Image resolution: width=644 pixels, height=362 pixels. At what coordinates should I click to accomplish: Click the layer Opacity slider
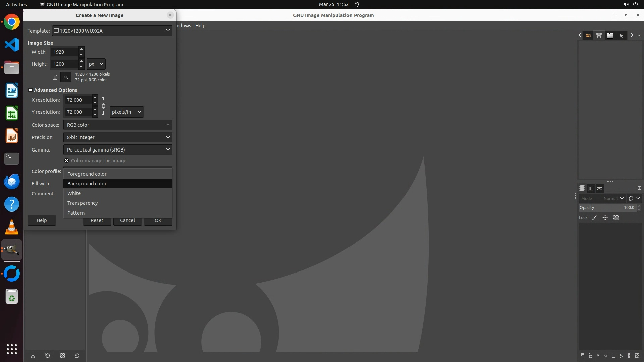coord(607,208)
